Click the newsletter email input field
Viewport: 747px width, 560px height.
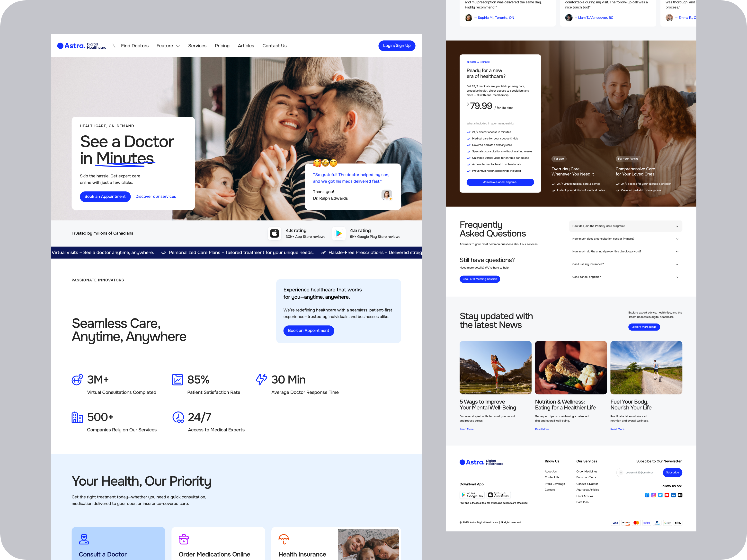pos(640,472)
